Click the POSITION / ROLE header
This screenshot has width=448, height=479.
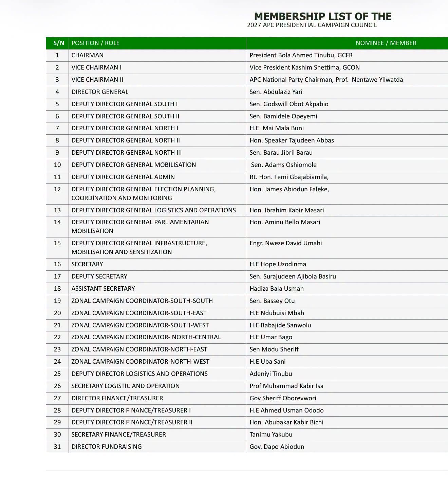tap(95, 43)
